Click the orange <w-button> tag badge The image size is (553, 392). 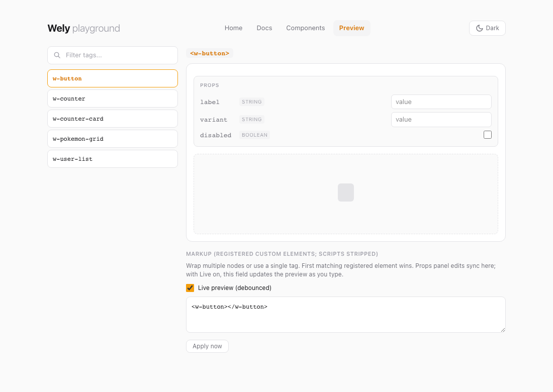pos(210,53)
